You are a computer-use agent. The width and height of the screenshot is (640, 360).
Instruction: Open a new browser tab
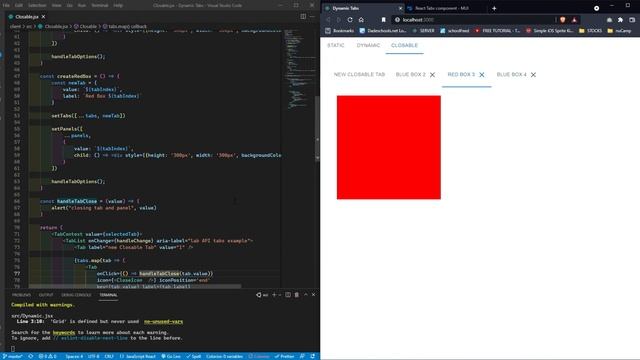point(494,8)
